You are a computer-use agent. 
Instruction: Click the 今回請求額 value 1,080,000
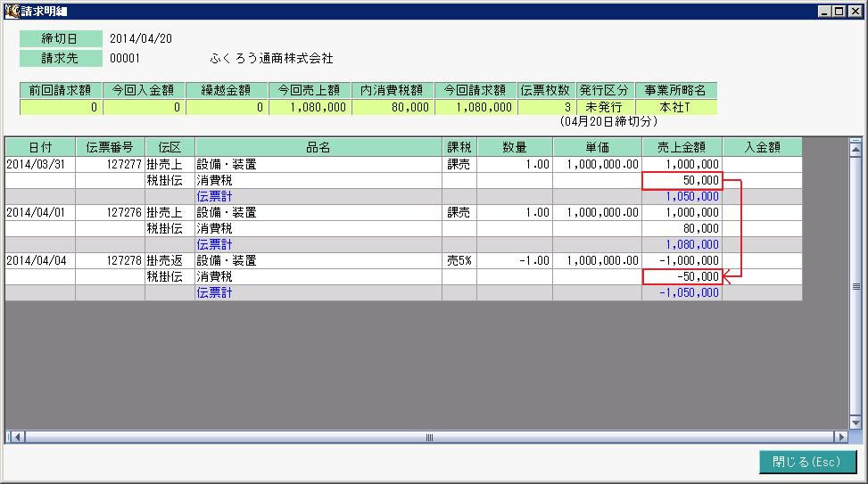click(x=476, y=107)
